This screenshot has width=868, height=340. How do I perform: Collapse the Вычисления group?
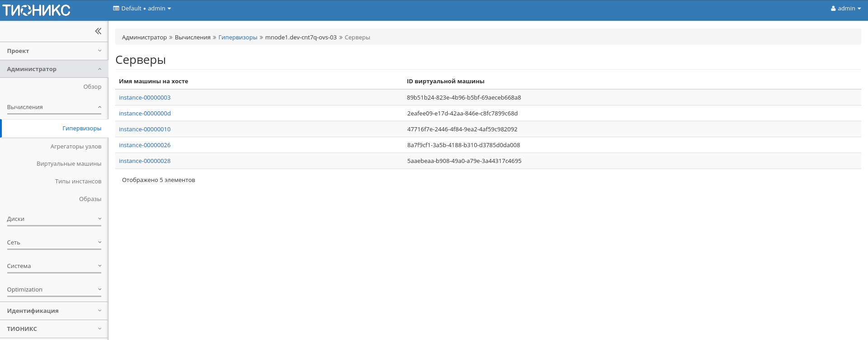pyautogui.click(x=54, y=107)
